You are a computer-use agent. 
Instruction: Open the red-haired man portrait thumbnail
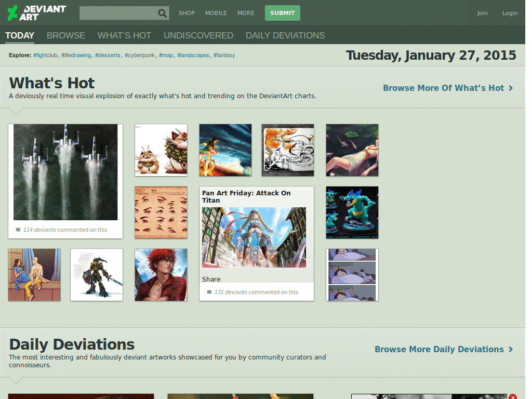(x=161, y=275)
